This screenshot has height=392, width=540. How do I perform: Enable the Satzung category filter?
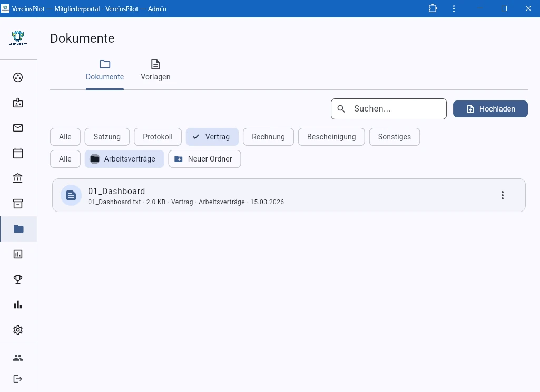pos(107,137)
